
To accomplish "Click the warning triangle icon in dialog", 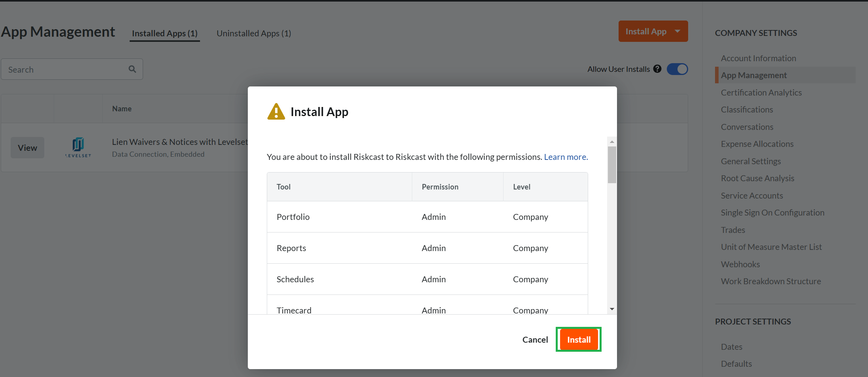I will 276,112.
